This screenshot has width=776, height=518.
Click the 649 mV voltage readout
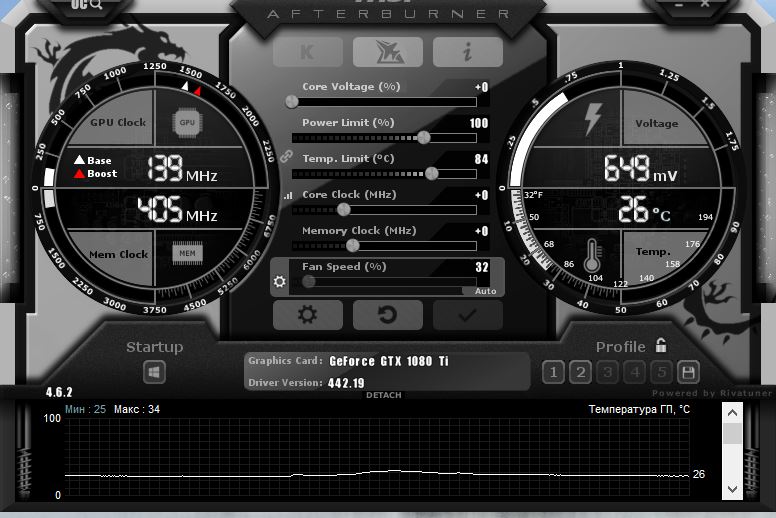640,168
